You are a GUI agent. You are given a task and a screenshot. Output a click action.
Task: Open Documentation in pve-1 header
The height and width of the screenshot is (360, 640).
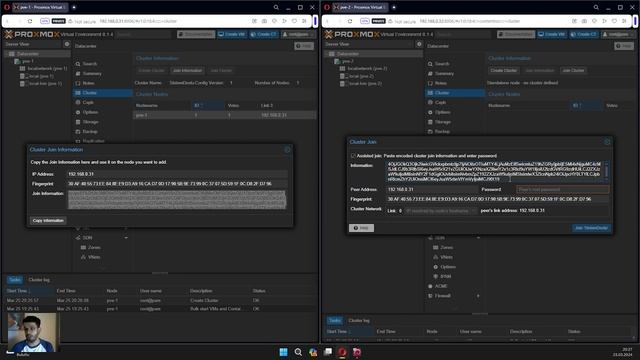click(196, 34)
